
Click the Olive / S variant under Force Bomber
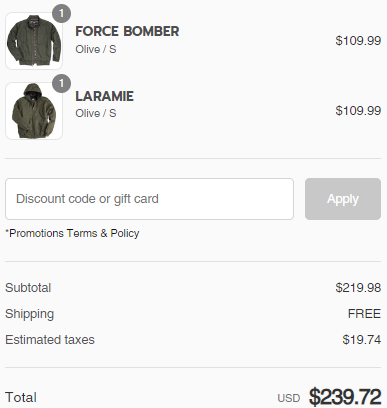[96, 49]
